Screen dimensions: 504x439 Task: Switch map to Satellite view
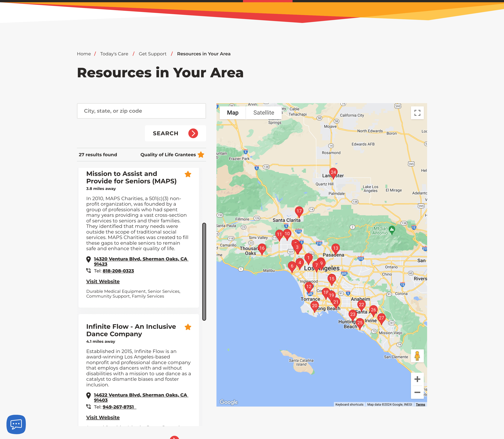(x=263, y=113)
